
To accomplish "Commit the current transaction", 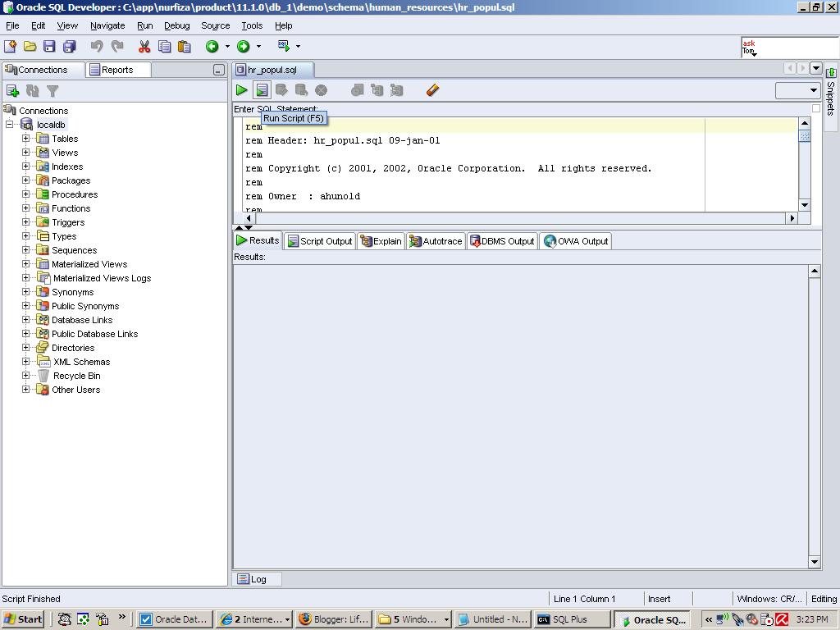I will pyautogui.click(x=281, y=90).
